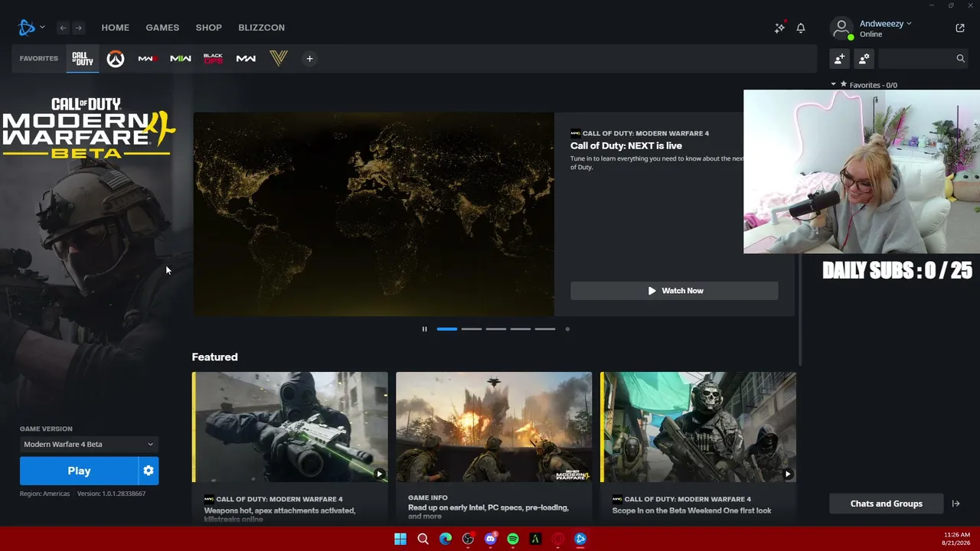Image resolution: width=980 pixels, height=551 pixels.
Task: Launch Microsoft Edge from taskbar
Action: pyautogui.click(x=446, y=539)
